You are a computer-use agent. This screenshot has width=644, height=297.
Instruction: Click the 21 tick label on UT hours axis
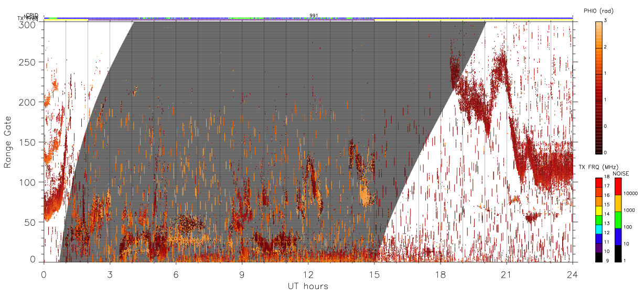coord(506,274)
